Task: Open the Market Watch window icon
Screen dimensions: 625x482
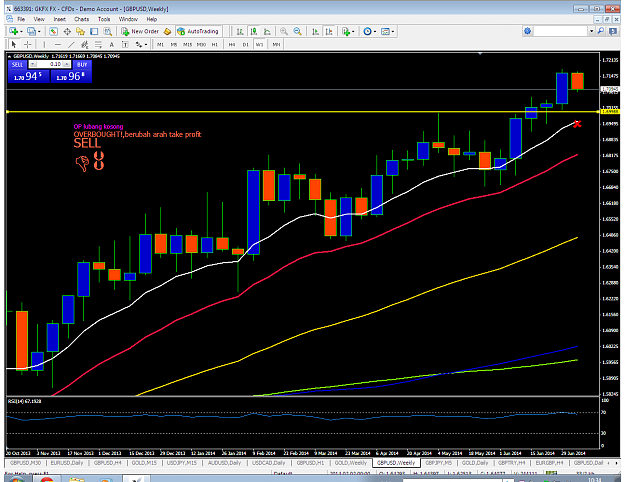Action: 53,31
